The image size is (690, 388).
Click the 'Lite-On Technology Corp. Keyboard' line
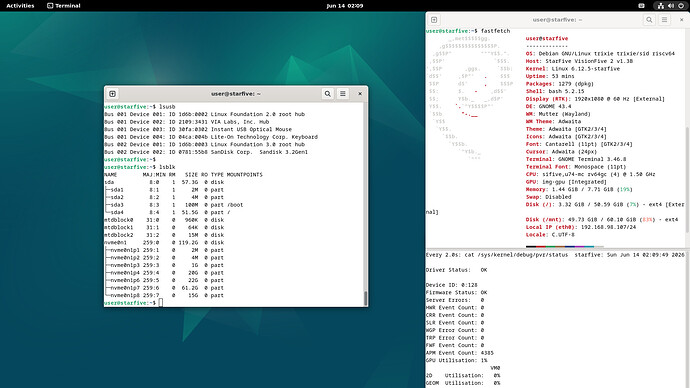click(211, 137)
